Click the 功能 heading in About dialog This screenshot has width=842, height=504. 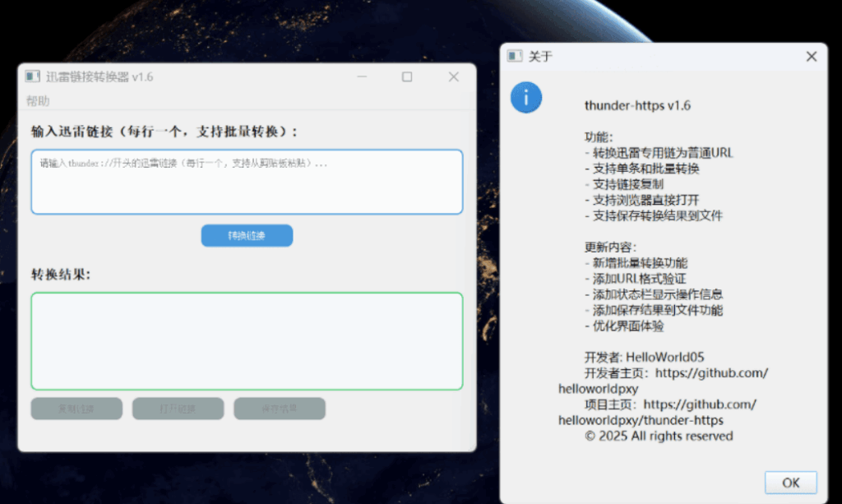599,137
